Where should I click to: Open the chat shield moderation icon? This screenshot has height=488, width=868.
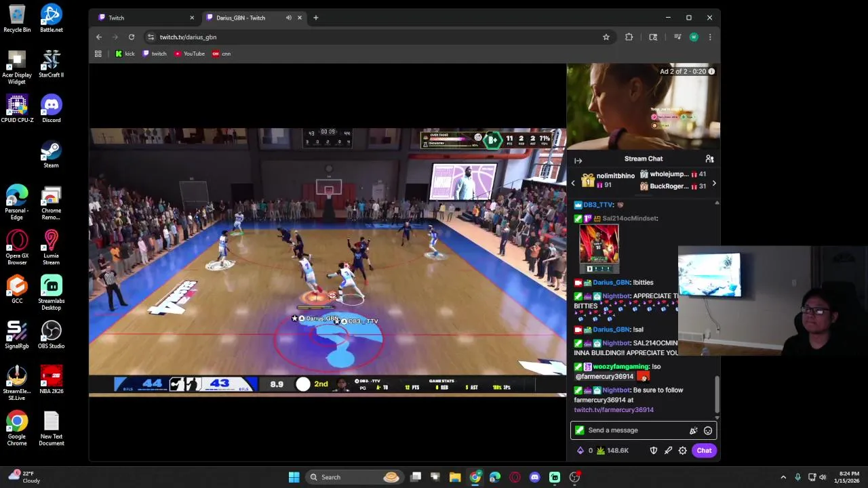tap(654, 451)
